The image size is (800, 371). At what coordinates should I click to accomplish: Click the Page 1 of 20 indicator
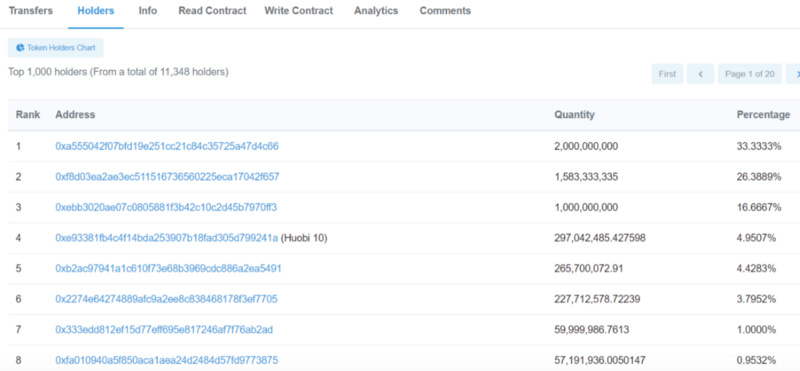(x=750, y=74)
